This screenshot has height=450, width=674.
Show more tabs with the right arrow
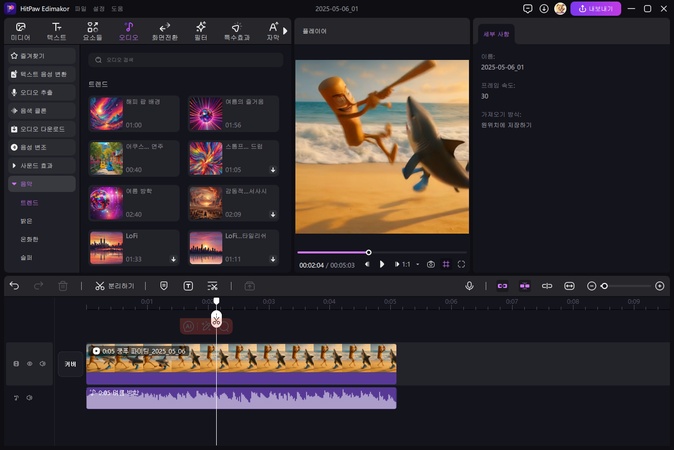[x=285, y=31]
